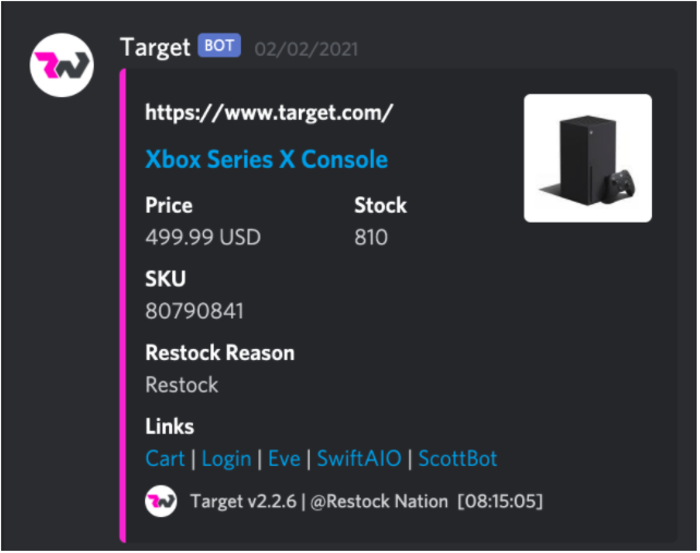
Task: Open the Xbox Series X Console link
Action: click(267, 159)
